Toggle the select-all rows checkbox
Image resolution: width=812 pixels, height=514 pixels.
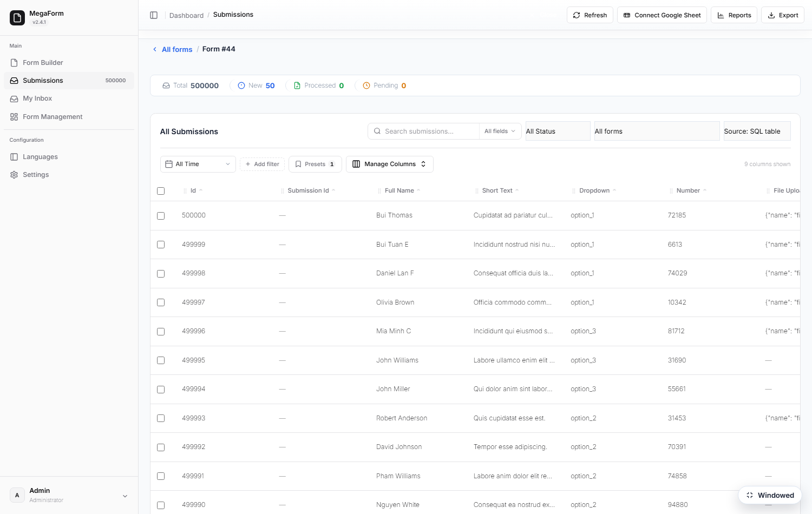pyautogui.click(x=161, y=191)
